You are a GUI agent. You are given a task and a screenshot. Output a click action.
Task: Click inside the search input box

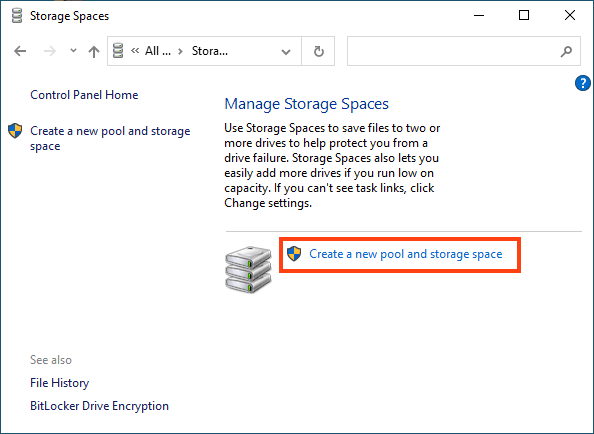tap(453, 51)
